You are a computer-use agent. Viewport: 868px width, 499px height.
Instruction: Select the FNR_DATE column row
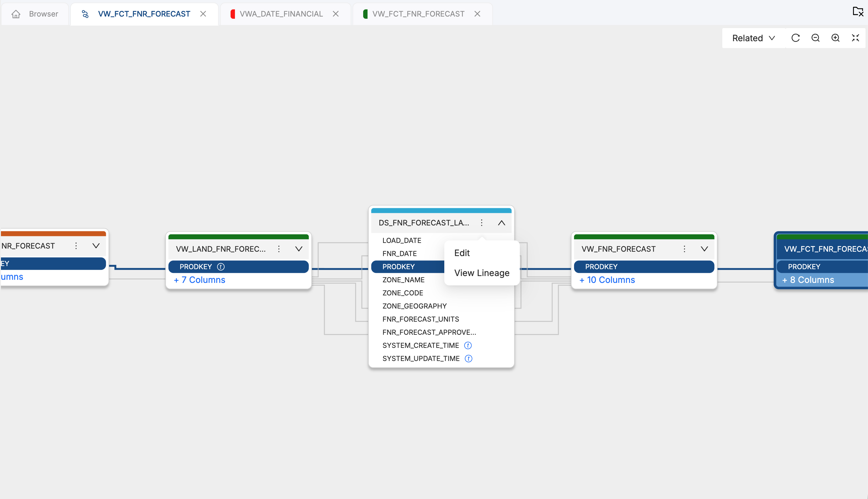click(399, 253)
